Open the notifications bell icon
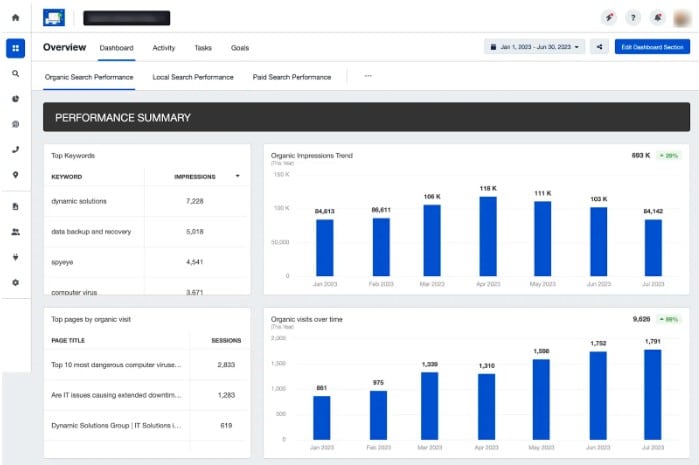This screenshot has height=465, width=699. (x=656, y=18)
